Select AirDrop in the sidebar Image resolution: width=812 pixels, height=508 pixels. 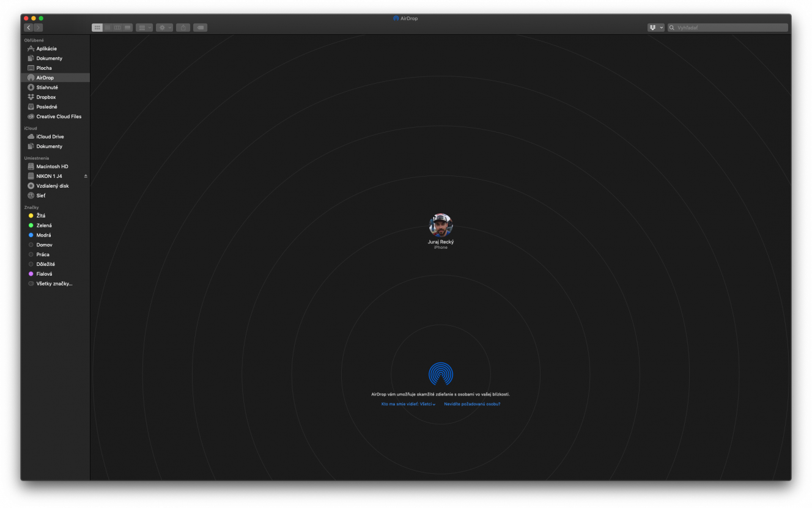pyautogui.click(x=56, y=78)
